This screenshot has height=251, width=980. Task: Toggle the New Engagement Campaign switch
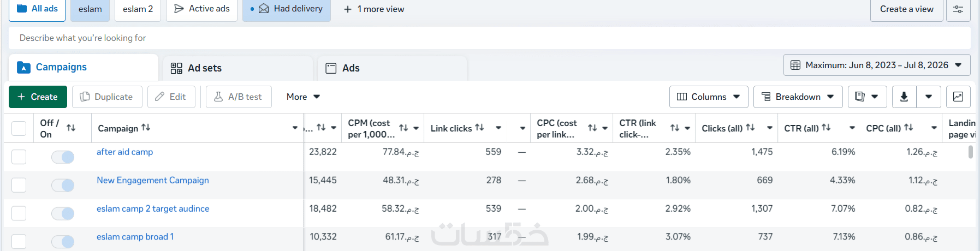click(63, 186)
